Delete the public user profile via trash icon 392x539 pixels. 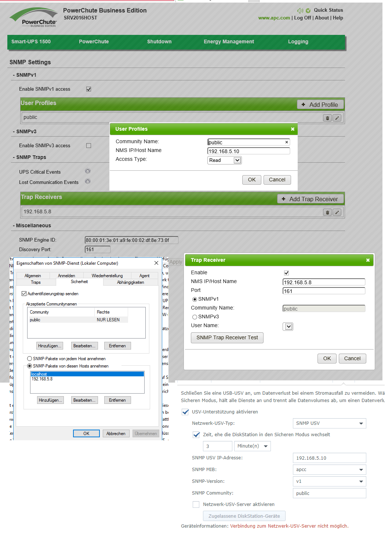coord(327,118)
